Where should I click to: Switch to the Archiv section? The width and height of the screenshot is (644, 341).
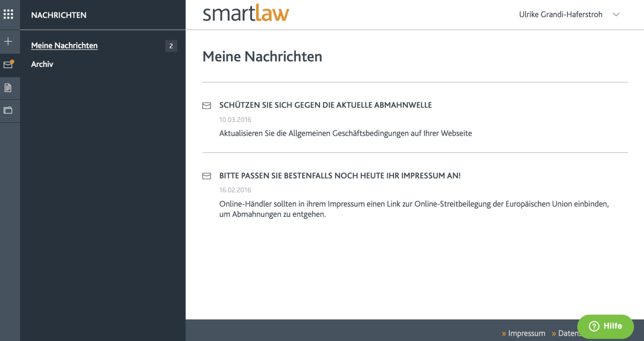coord(42,64)
